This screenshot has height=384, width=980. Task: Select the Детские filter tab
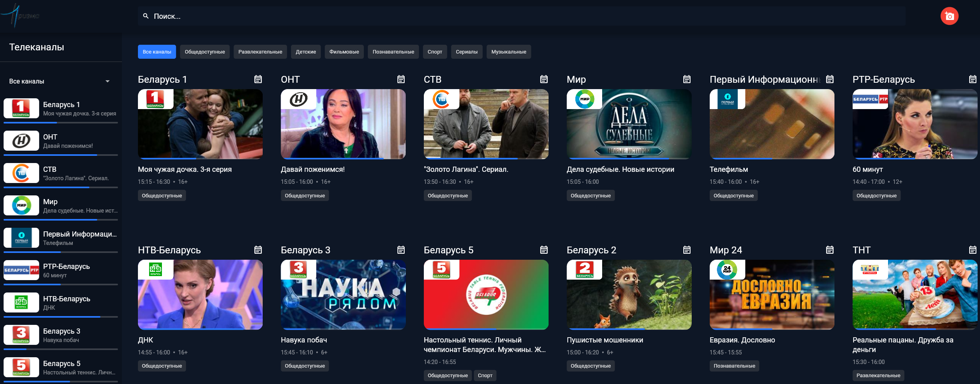(306, 52)
